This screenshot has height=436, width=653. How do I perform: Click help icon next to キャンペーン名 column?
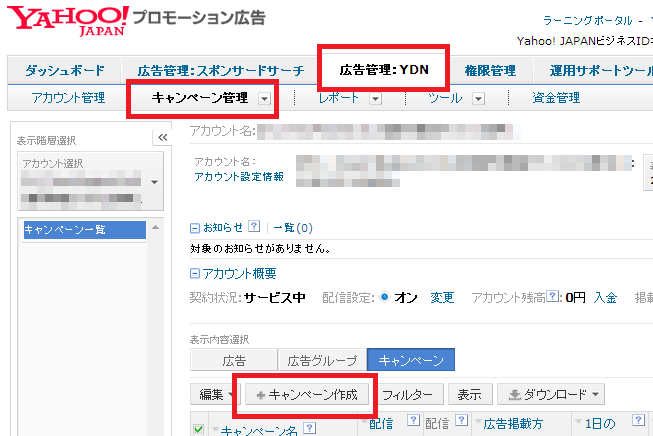tap(309, 428)
